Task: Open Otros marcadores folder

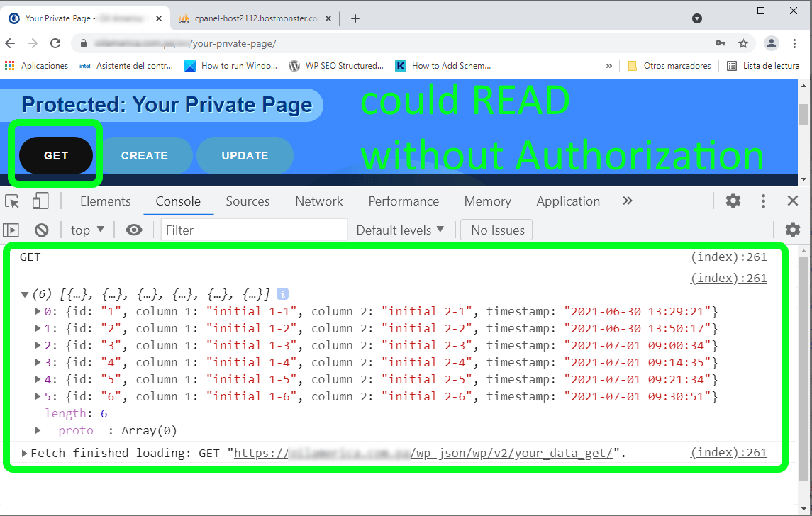Action: (x=669, y=66)
